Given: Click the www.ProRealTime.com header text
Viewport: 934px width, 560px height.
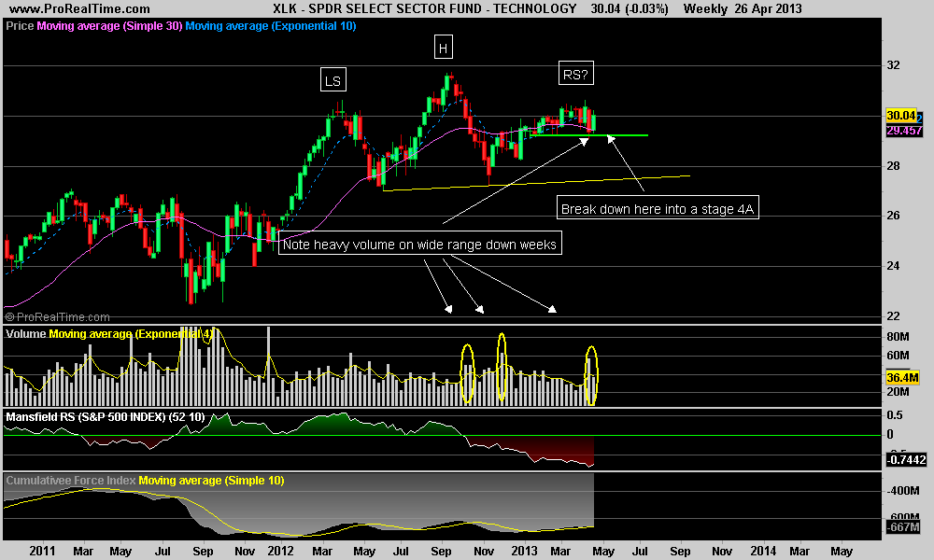Looking at the screenshot, I should 79,9.
